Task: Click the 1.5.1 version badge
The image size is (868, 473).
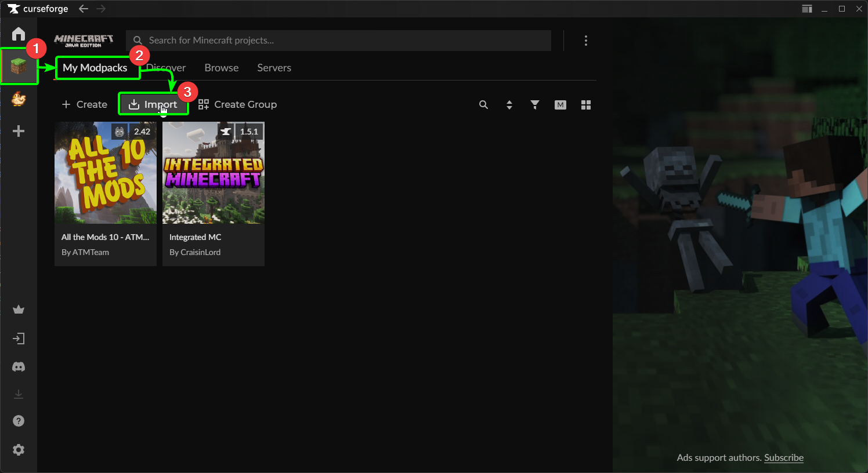Action: [x=249, y=132]
